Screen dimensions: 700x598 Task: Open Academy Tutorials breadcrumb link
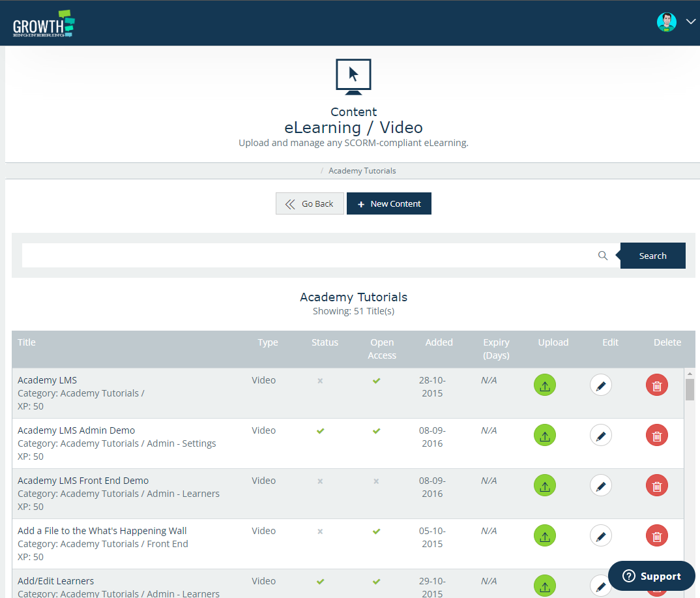pyautogui.click(x=362, y=171)
